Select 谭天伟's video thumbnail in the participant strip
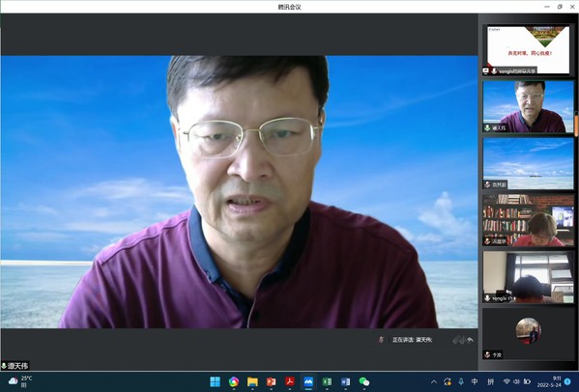 pyautogui.click(x=528, y=106)
